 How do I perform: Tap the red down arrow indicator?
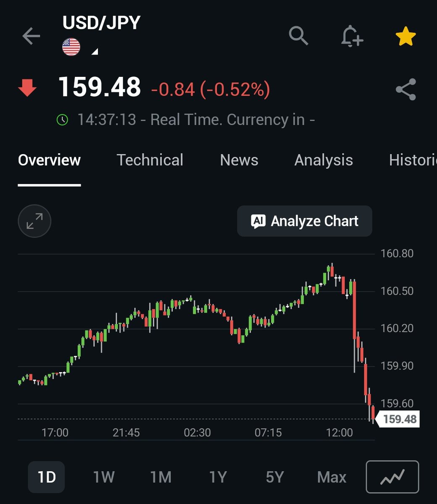click(27, 89)
